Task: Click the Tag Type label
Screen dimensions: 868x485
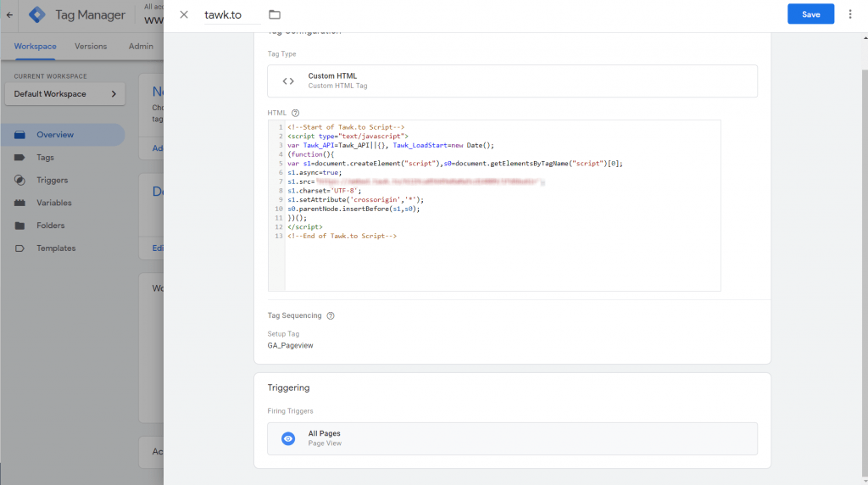Action: [x=281, y=53]
